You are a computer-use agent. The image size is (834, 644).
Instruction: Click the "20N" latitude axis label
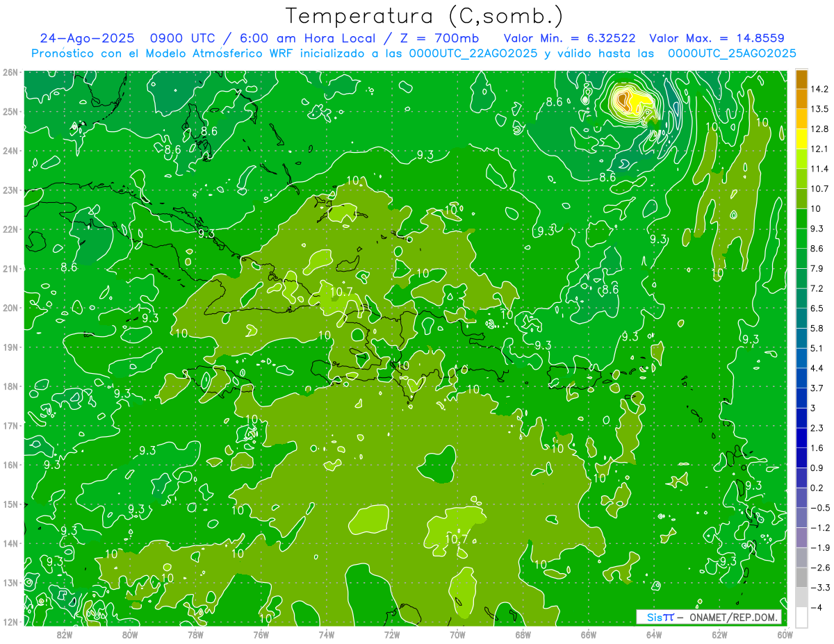click(x=10, y=308)
